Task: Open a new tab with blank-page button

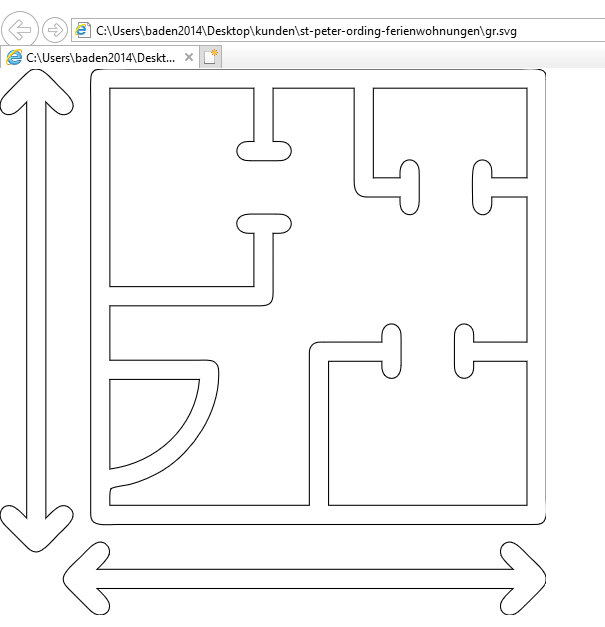Action: coord(210,58)
